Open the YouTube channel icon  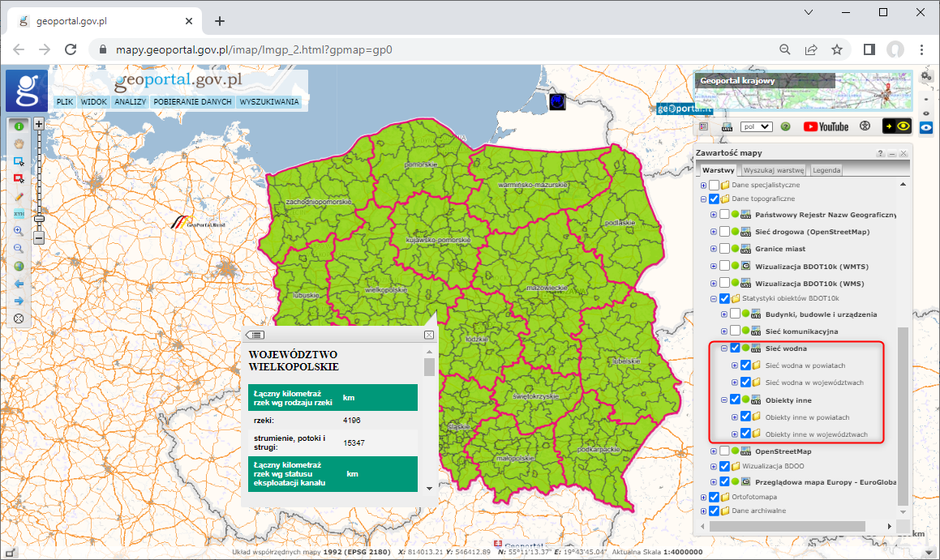tap(826, 126)
